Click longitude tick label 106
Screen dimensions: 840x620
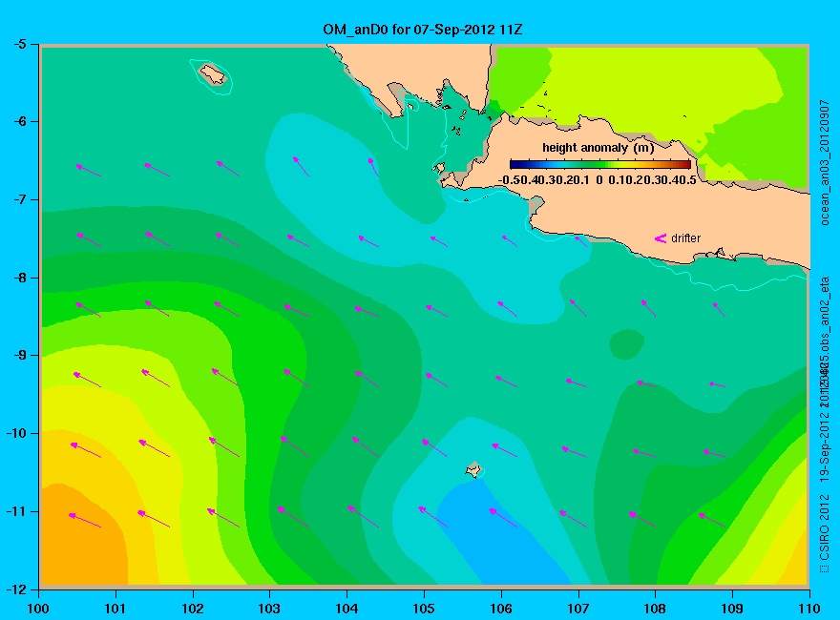tap(501, 609)
